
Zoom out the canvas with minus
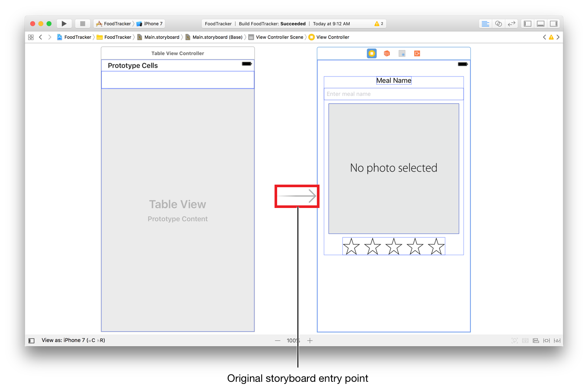(x=278, y=341)
